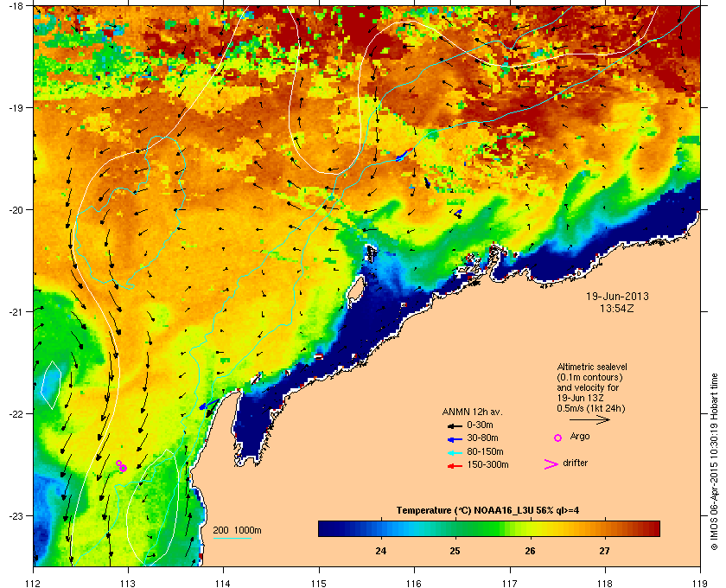Click the temperature colorbar at 24 degrees
726x588 pixels.
pos(381,528)
